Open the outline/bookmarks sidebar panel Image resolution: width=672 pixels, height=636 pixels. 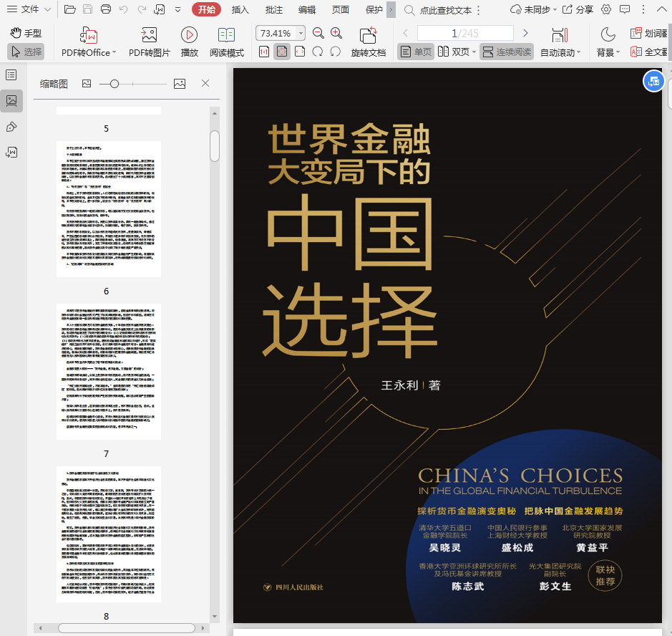tap(11, 75)
